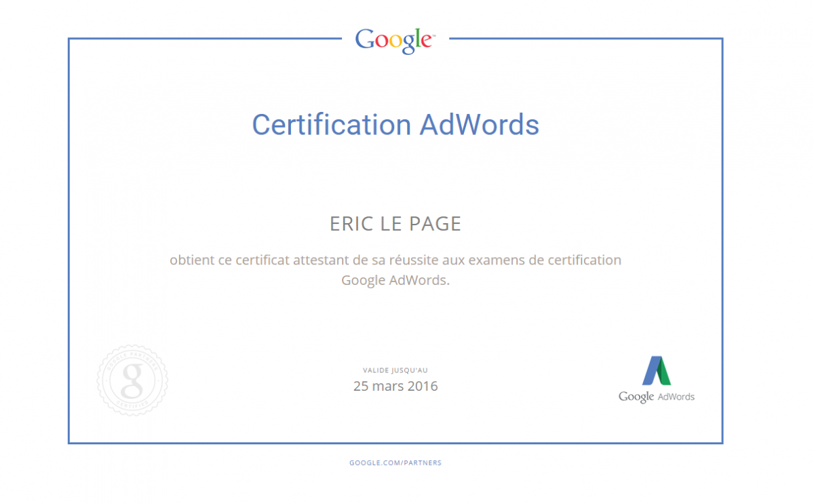The width and height of the screenshot is (814, 504).
Task: Click the name ERIC LE PAGE
Action: pyautogui.click(x=395, y=225)
